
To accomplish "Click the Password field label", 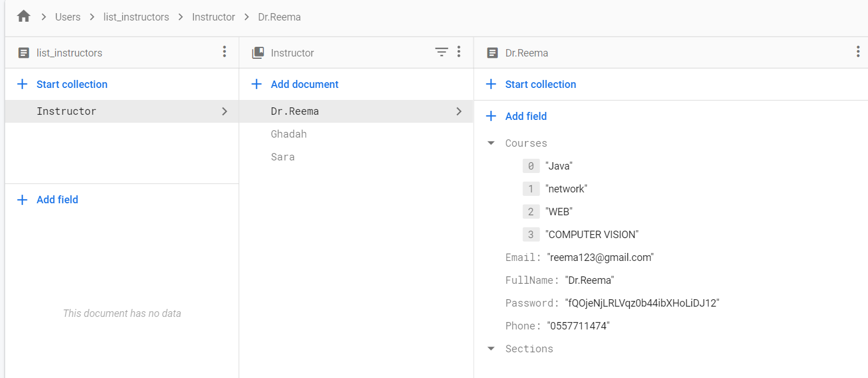I will 532,303.
